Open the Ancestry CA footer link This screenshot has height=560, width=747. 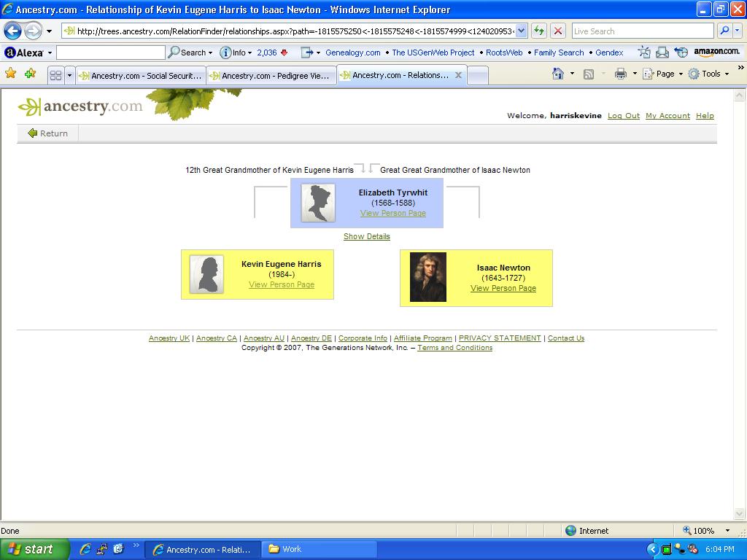click(x=216, y=338)
